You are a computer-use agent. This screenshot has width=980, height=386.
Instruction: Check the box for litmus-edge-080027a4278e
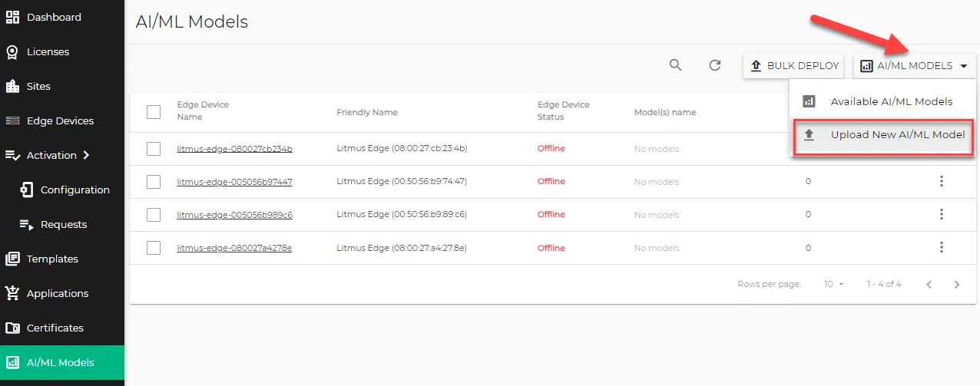pyautogui.click(x=154, y=248)
